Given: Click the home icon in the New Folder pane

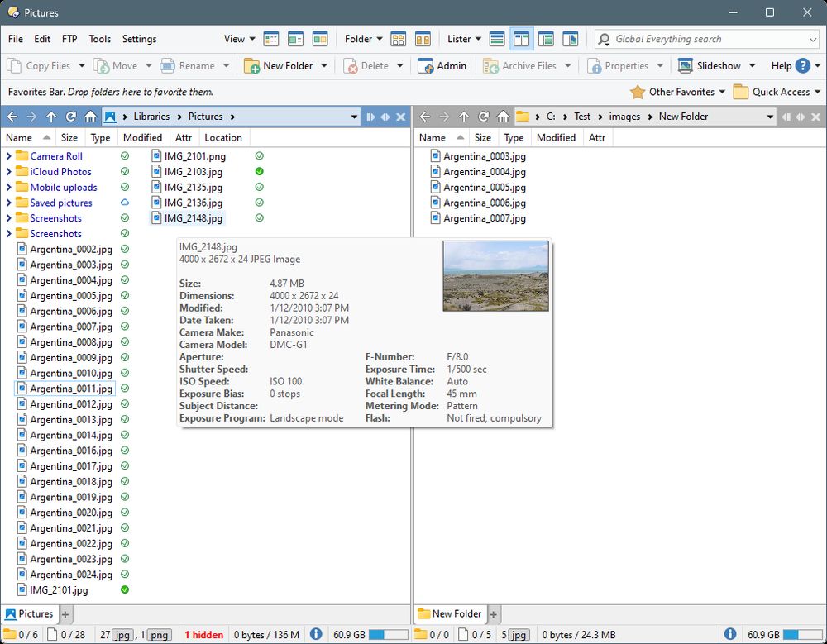Looking at the screenshot, I should point(503,117).
